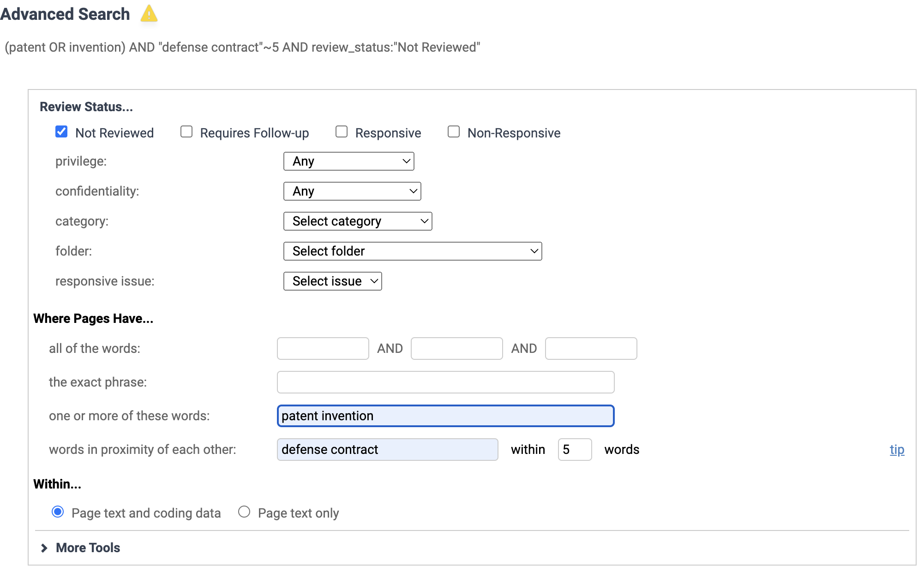Click the patent invention input field

pyautogui.click(x=444, y=416)
